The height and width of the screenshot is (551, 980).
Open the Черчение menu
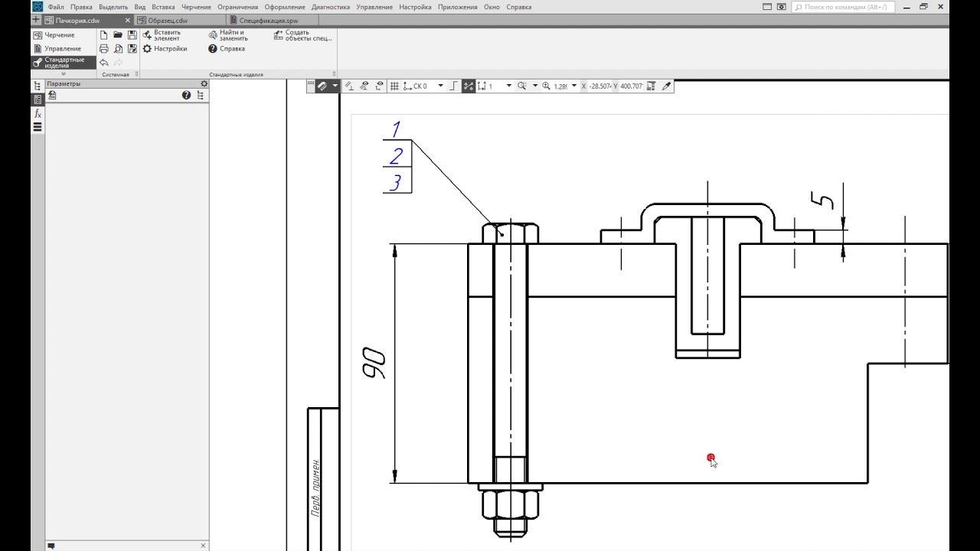(196, 7)
